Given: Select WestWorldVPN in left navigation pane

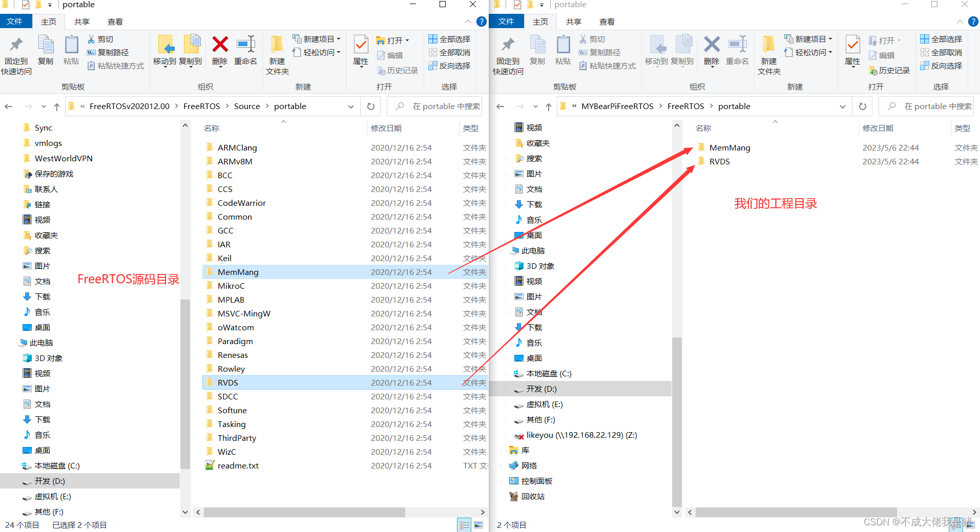Looking at the screenshot, I should pyautogui.click(x=63, y=159).
